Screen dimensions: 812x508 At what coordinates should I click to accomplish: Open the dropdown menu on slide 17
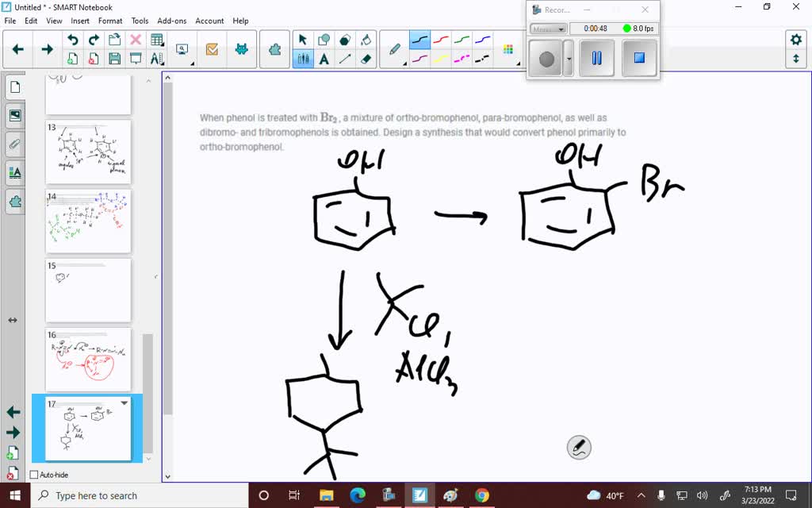(x=124, y=404)
